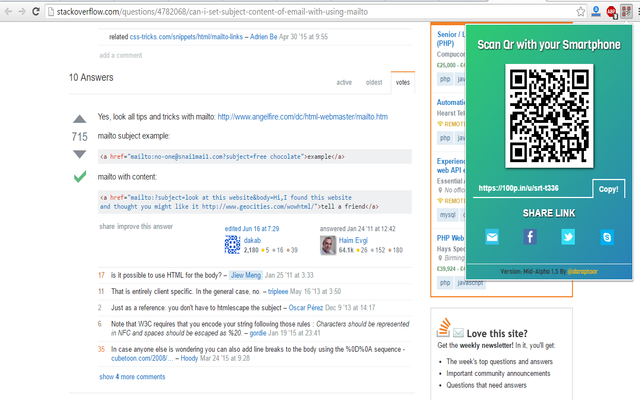The height and width of the screenshot is (400, 640).
Task: Click the mailto subject code snippet
Action: tap(255, 157)
